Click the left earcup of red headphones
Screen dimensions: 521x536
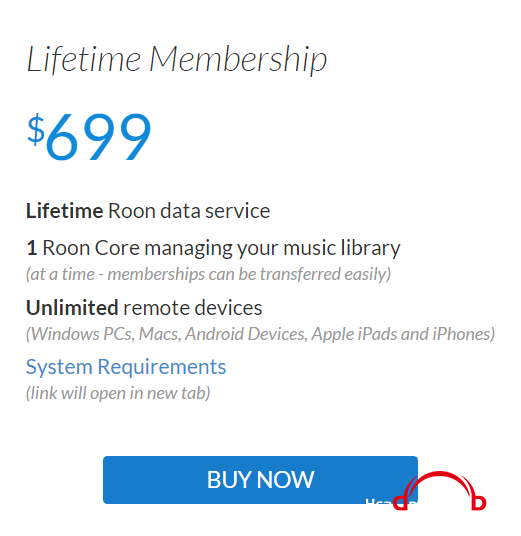click(400, 503)
